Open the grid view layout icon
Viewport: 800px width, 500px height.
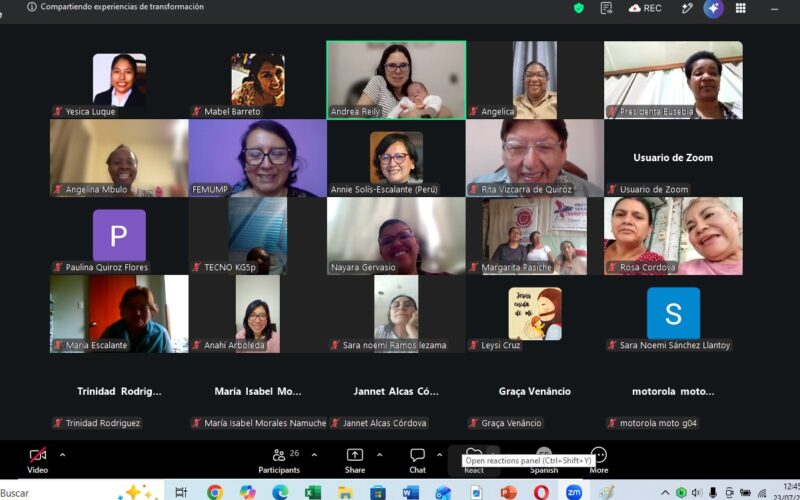click(741, 8)
